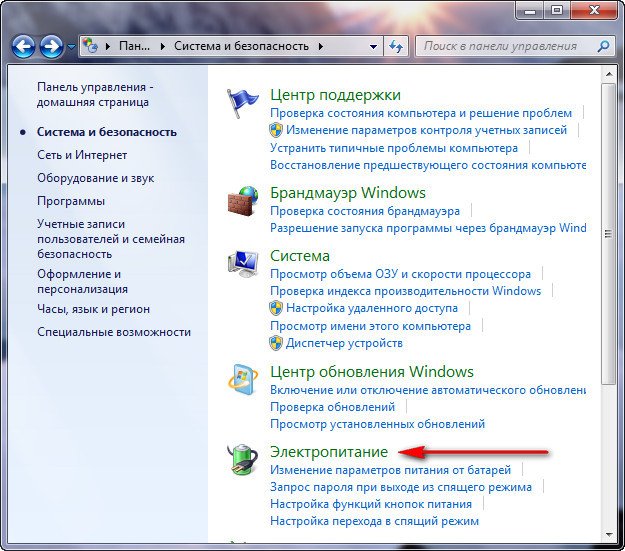The height and width of the screenshot is (551, 625).
Task: Click Проверка состояния компьютера и решение проблем
Action: pyautogui.click(x=421, y=113)
